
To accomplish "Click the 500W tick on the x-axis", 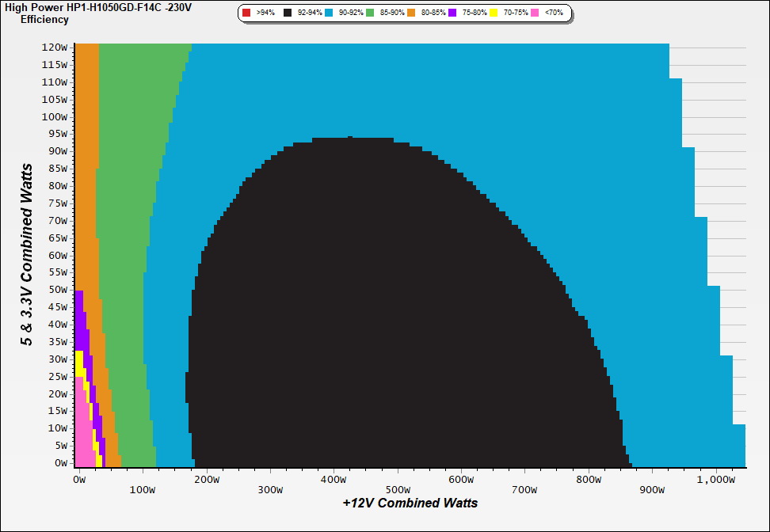I will [x=397, y=479].
